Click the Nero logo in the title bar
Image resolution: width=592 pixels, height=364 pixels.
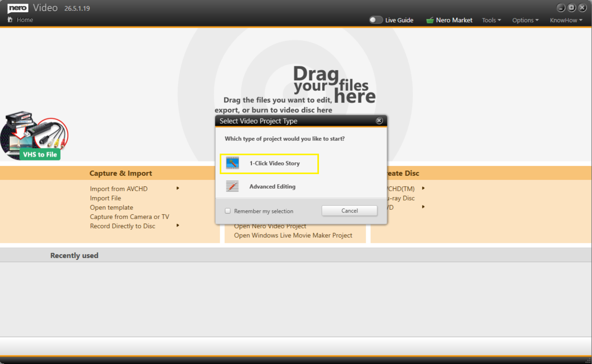coord(18,8)
